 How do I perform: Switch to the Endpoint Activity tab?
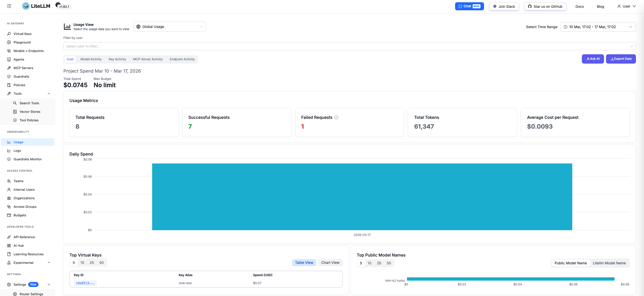182,59
